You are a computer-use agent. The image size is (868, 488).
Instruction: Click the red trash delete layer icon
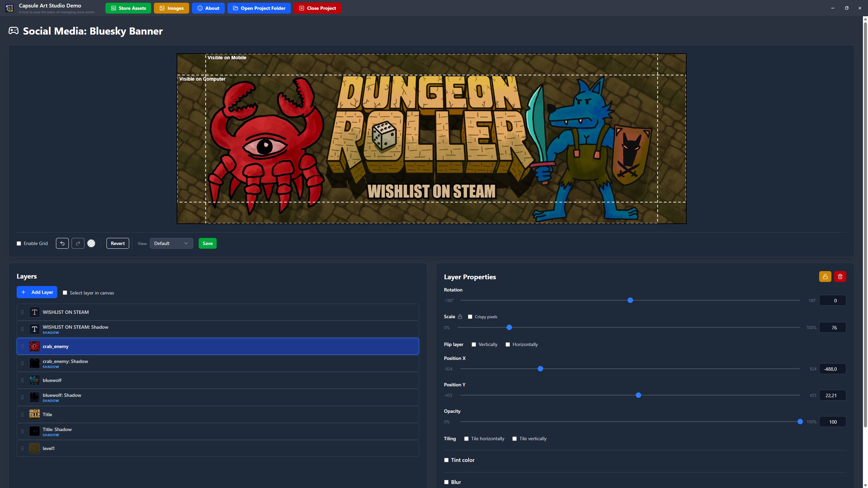pyautogui.click(x=840, y=277)
